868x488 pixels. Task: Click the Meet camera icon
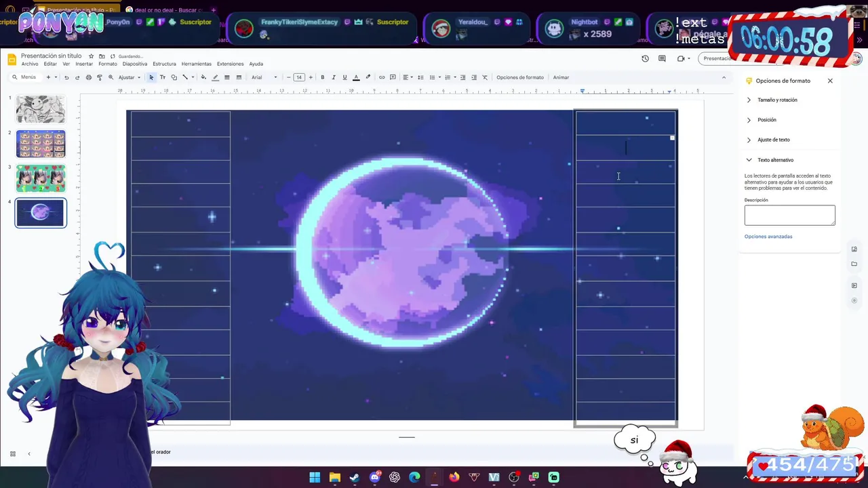[681, 58]
